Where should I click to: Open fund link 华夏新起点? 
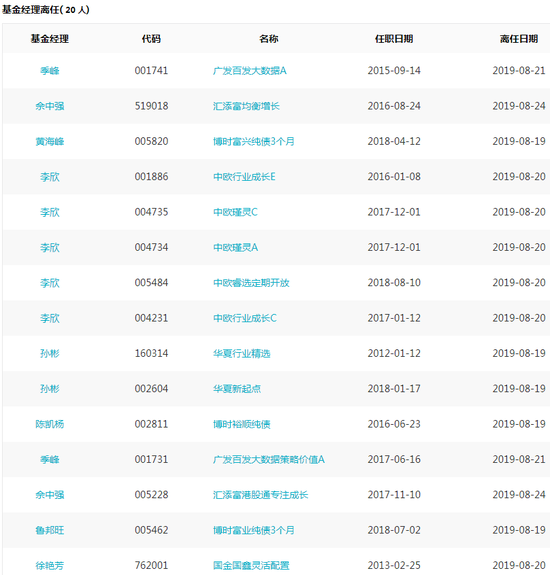tap(237, 389)
